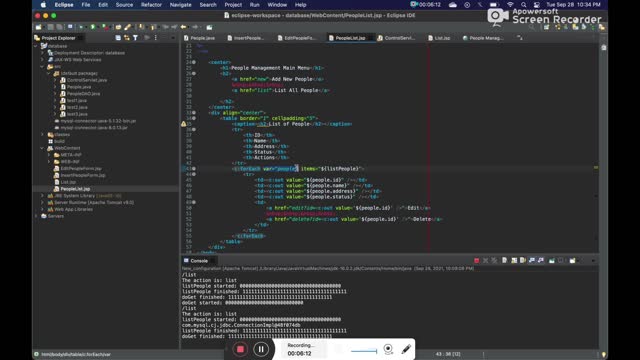
Task: Open the Refactor menu
Action: tap(151, 5)
